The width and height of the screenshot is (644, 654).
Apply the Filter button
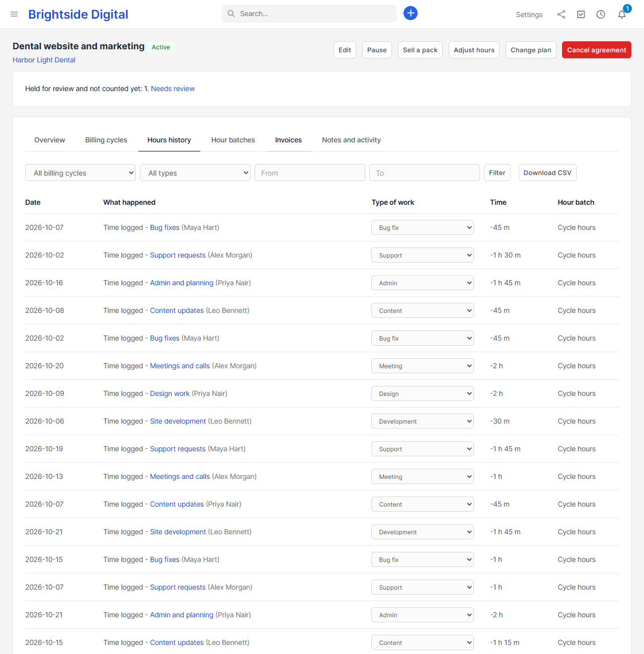coord(497,173)
